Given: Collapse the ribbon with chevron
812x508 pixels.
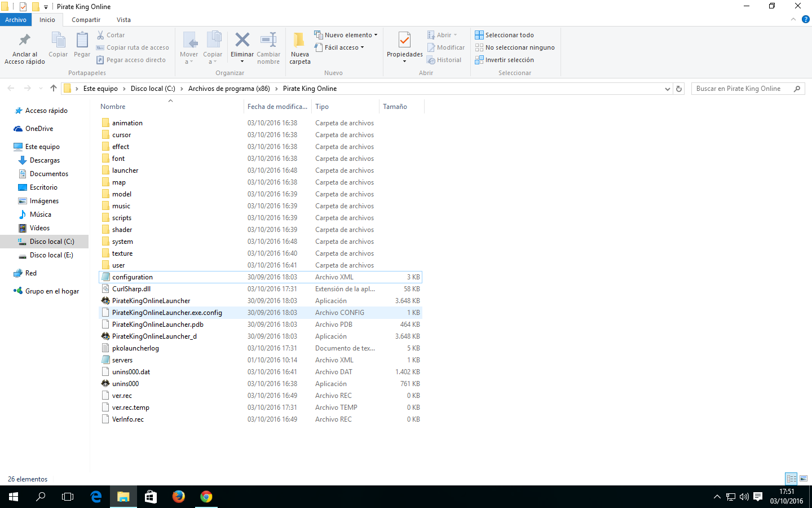Looking at the screenshot, I should click(x=793, y=19).
